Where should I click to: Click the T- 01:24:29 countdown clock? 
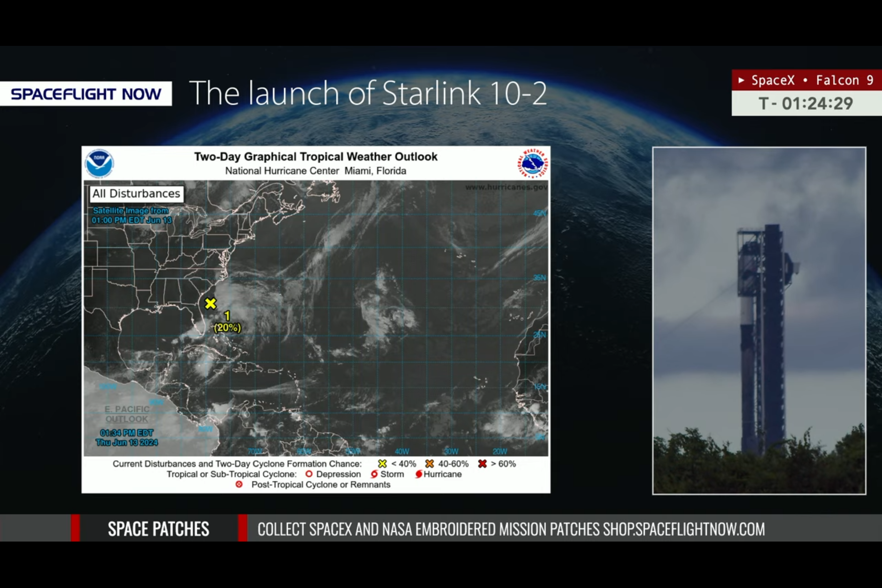click(806, 103)
